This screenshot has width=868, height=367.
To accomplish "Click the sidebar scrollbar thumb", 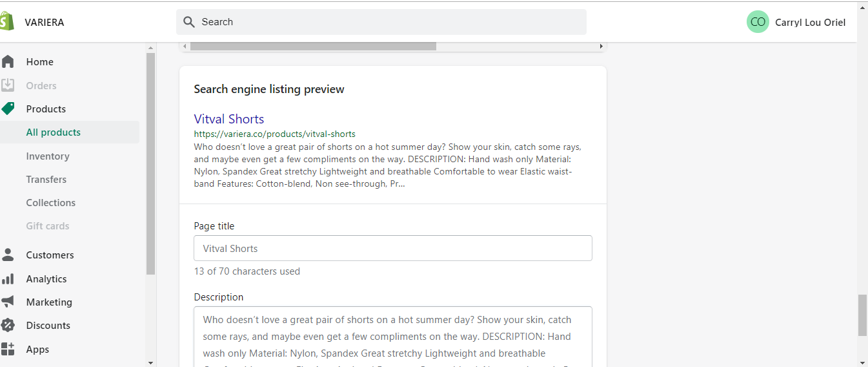I will [x=151, y=163].
